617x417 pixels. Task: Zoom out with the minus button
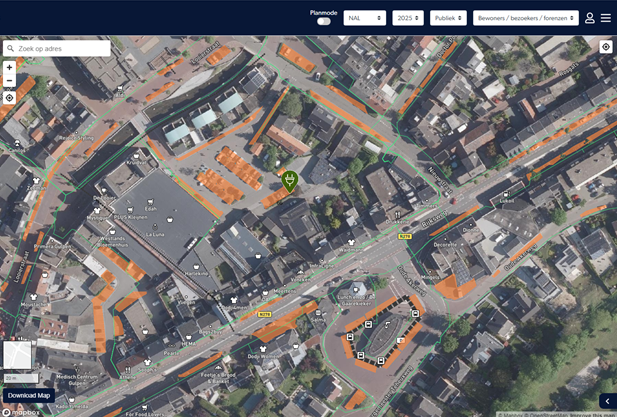point(9,81)
